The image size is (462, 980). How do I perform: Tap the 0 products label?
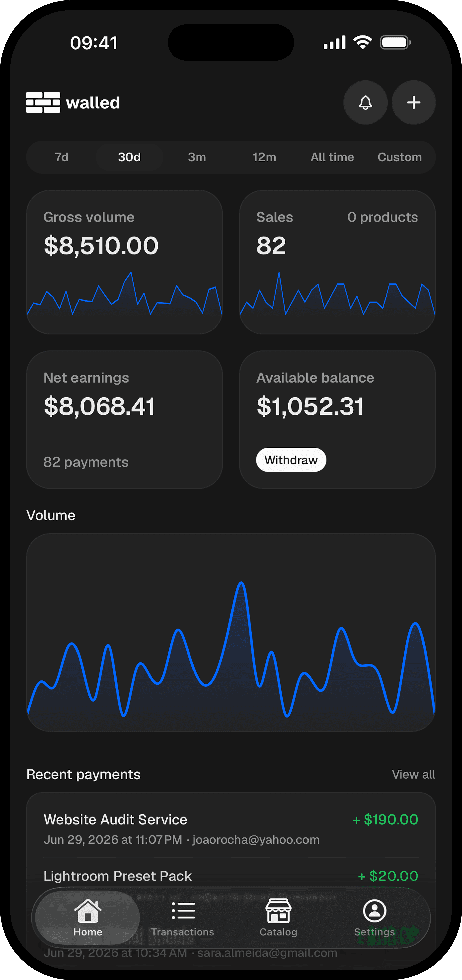click(382, 217)
